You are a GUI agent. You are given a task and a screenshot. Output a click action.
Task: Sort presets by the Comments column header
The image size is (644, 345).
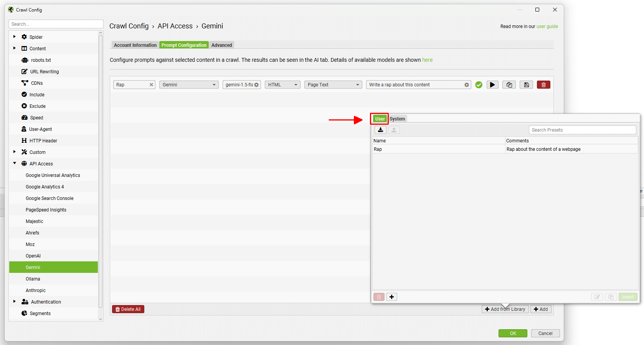point(572,141)
